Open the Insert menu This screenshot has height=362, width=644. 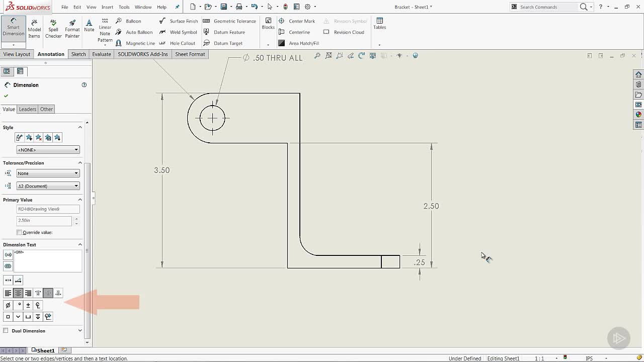pos(107,7)
